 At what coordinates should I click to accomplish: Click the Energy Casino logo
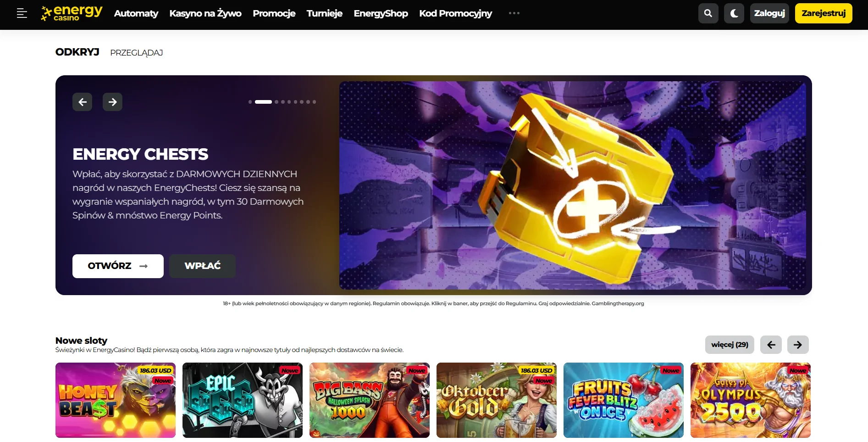pos(72,13)
